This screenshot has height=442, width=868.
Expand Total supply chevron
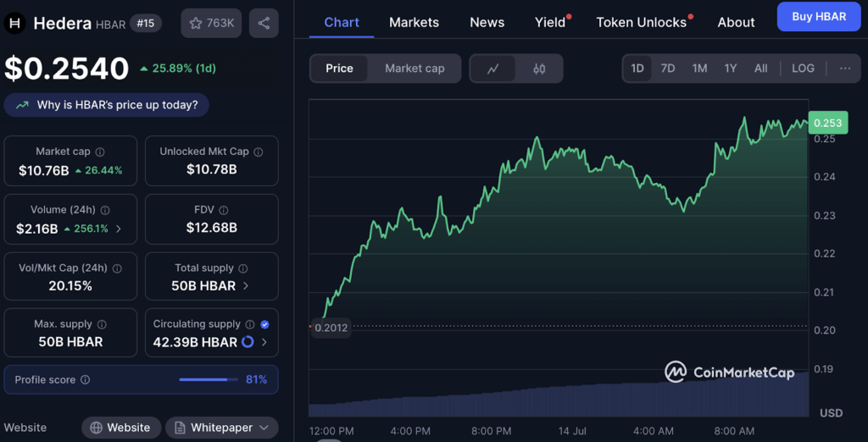[x=247, y=286]
